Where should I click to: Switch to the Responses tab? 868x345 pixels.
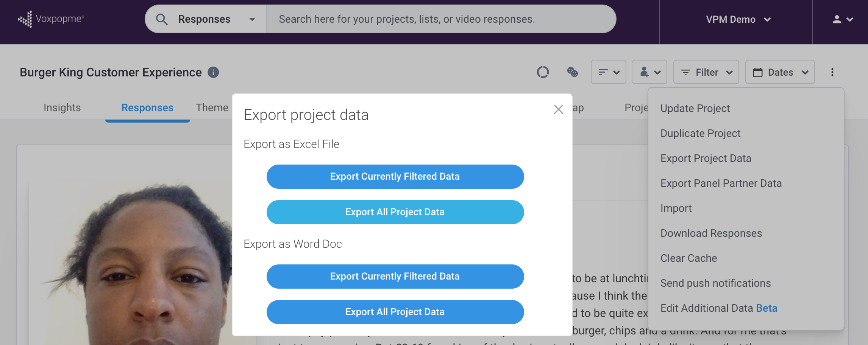pyautogui.click(x=147, y=108)
